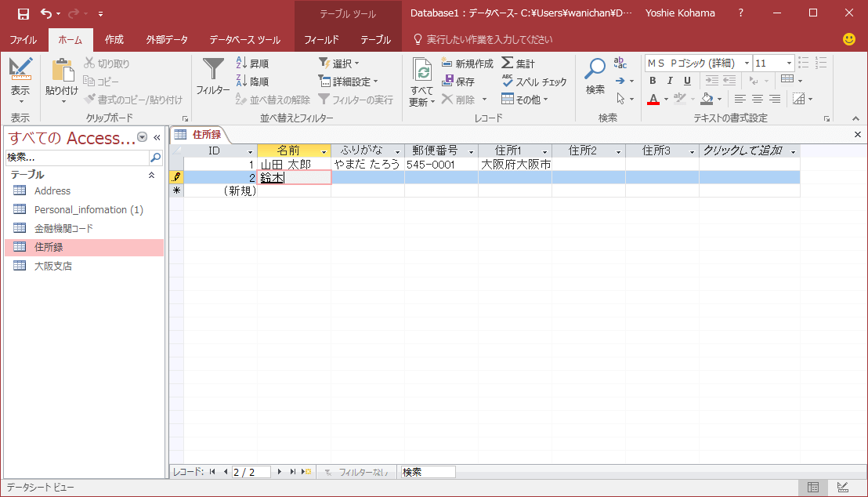The height and width of the screenshot is (497, 868).
Task: Run スペル チェック spell check
Action: pyautogui.click(x=534, y=82)
